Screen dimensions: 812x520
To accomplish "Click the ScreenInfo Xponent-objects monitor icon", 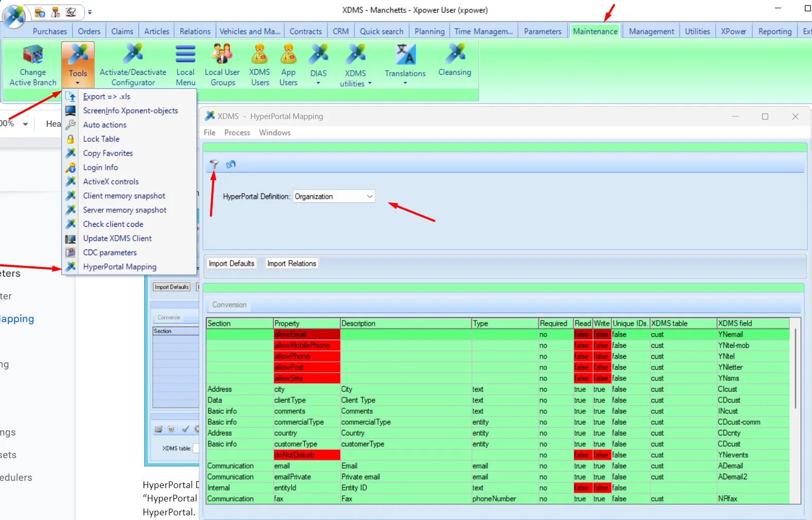I will 71,110.
